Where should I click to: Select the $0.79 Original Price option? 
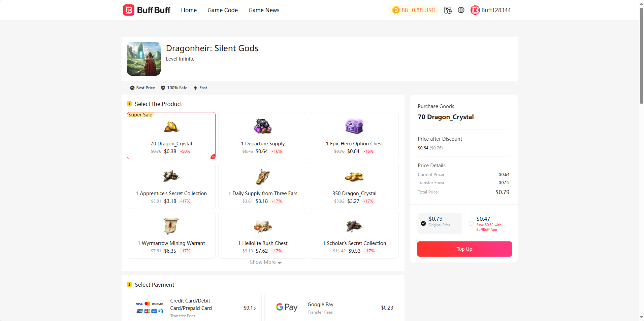pyautogui.click(x=423, y=223)
